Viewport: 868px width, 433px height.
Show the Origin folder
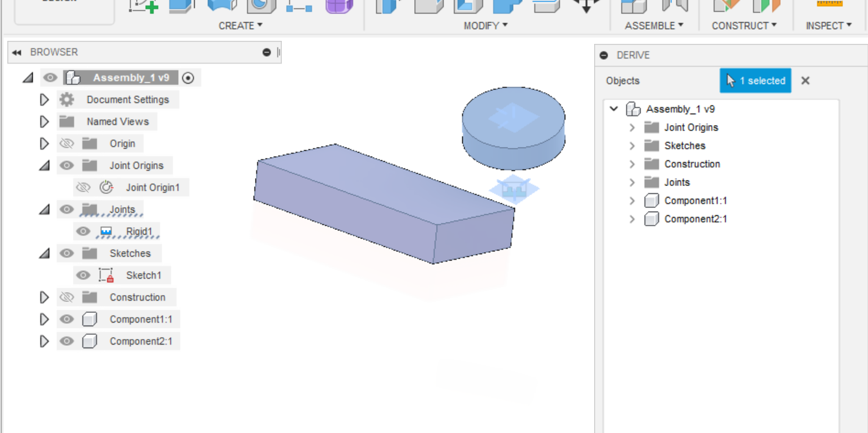pyautogui.click(x=66, y=143)
